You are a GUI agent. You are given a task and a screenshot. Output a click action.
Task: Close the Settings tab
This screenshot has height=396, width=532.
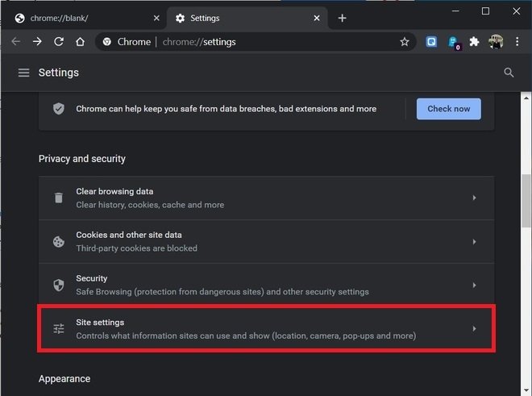(x=317, y=18)
